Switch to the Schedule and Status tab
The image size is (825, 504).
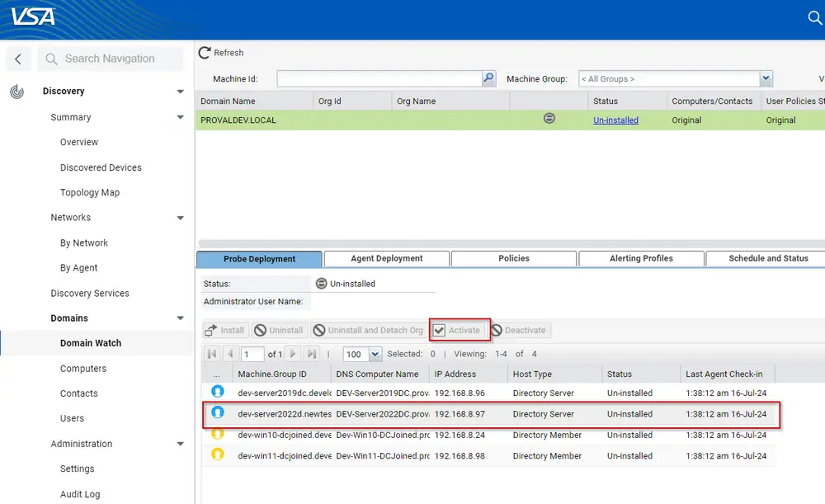point(768,258)
